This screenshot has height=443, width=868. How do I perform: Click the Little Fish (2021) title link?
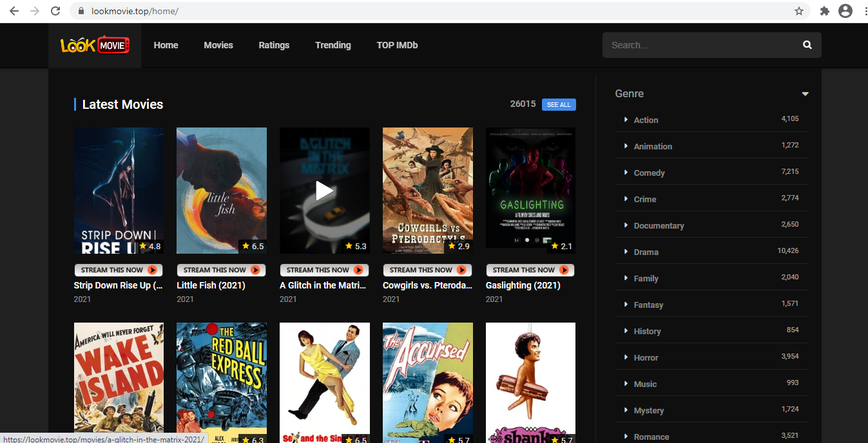[x=211, y=285]
